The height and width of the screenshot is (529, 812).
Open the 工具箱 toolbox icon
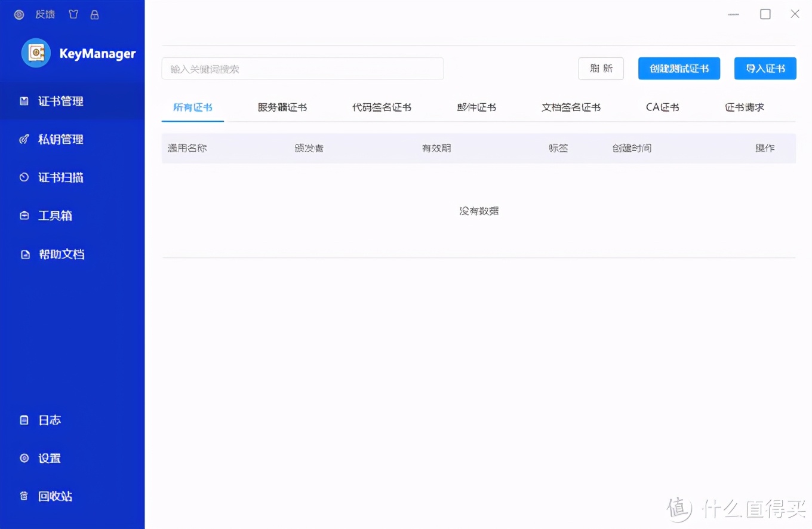point(24,216)
